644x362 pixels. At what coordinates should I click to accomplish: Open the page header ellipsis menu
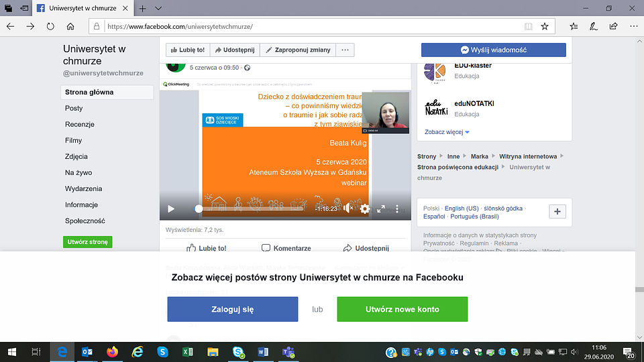(345, 50)
